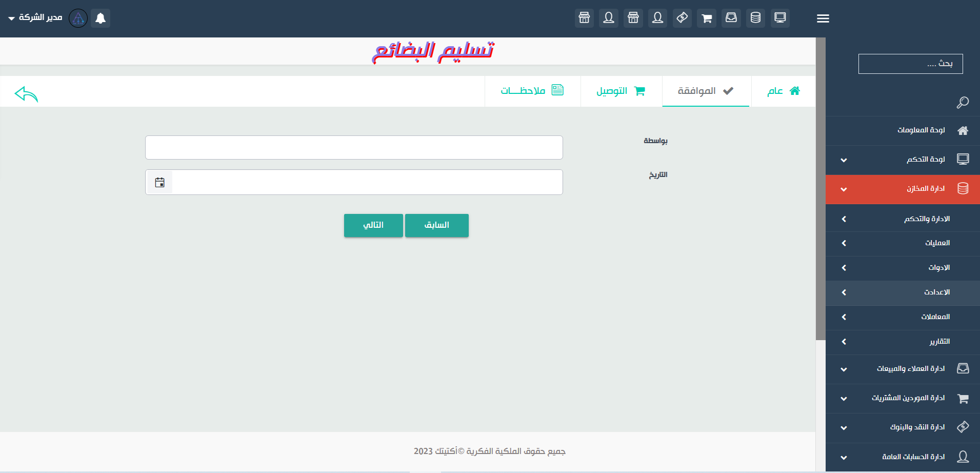Switch to the عام tab

pyautogui.click(x=783, y=91)
